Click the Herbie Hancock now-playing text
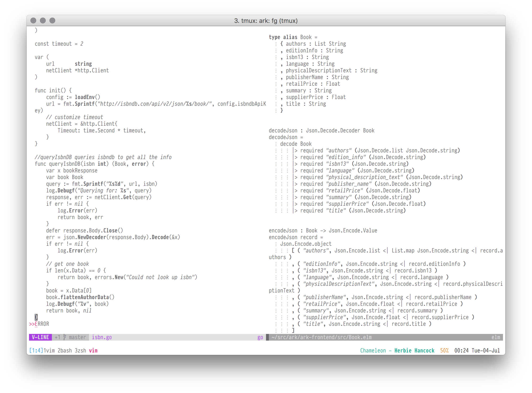The width and height of the screenshot is (532, 393). tap(414, 351)
